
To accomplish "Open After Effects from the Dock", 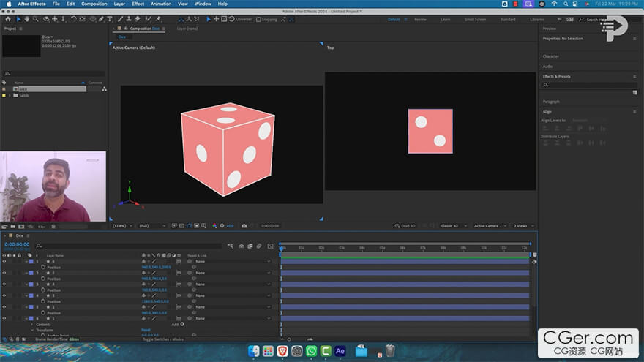I will point(340,351).
